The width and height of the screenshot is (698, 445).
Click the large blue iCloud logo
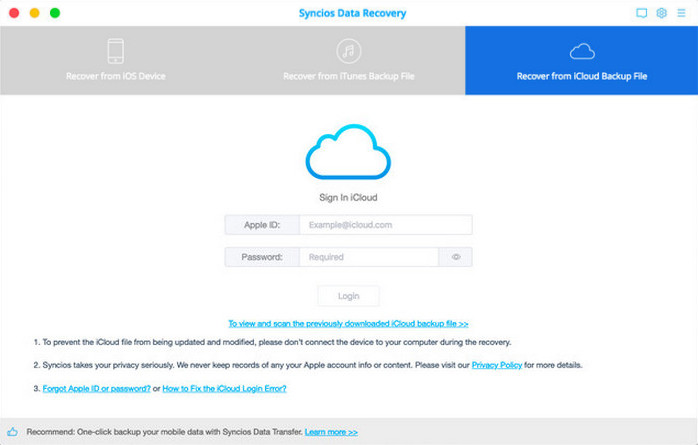pyautogui.click(x=348, y=153)
